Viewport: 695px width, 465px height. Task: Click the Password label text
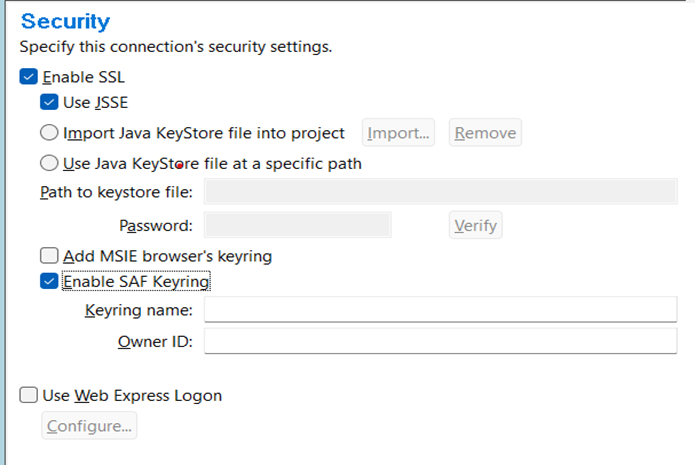pos(155,226)
